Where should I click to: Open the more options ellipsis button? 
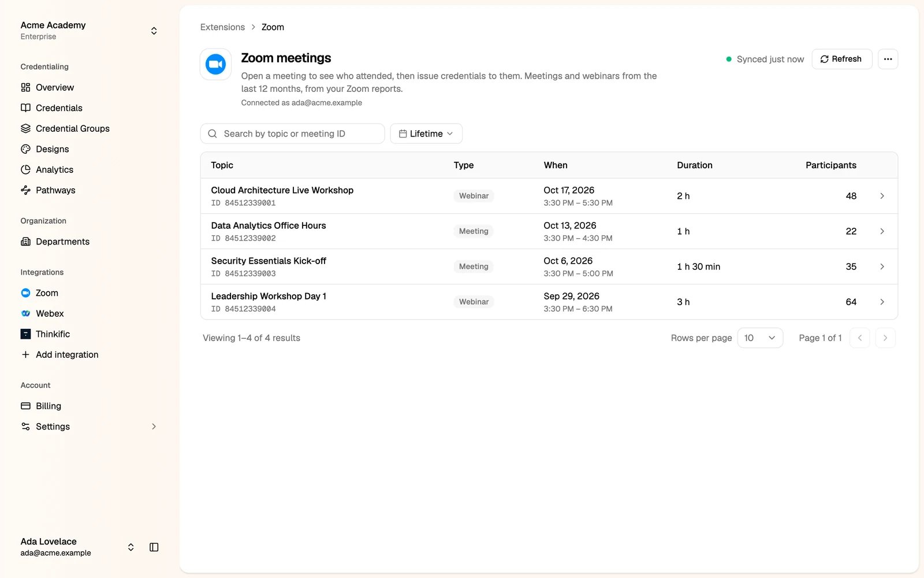(x=888, y=59)
